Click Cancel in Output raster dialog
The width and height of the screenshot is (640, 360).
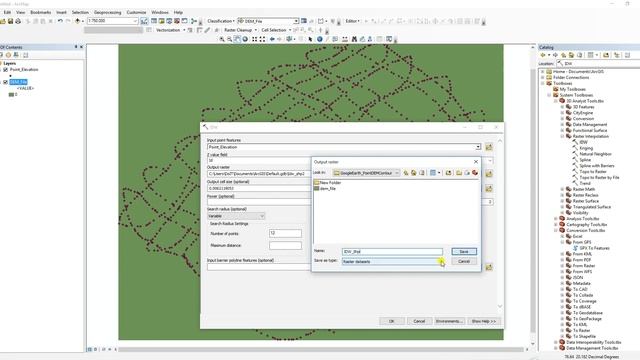[x=464, y=261]
